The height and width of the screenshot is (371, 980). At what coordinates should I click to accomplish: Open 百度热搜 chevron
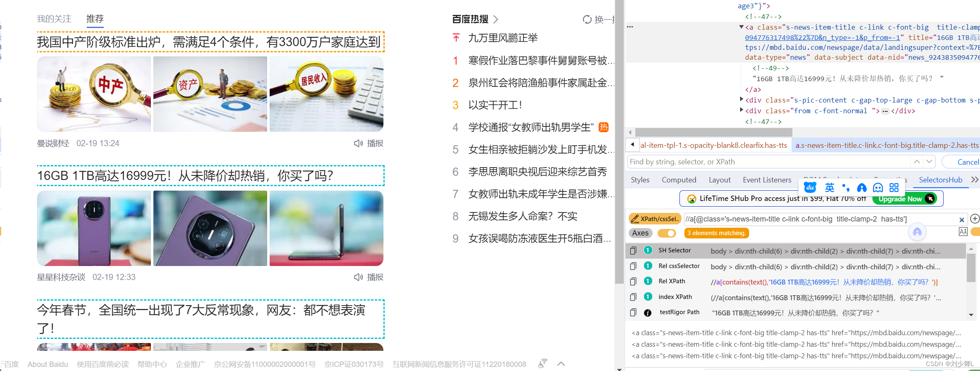click(496, 19)
